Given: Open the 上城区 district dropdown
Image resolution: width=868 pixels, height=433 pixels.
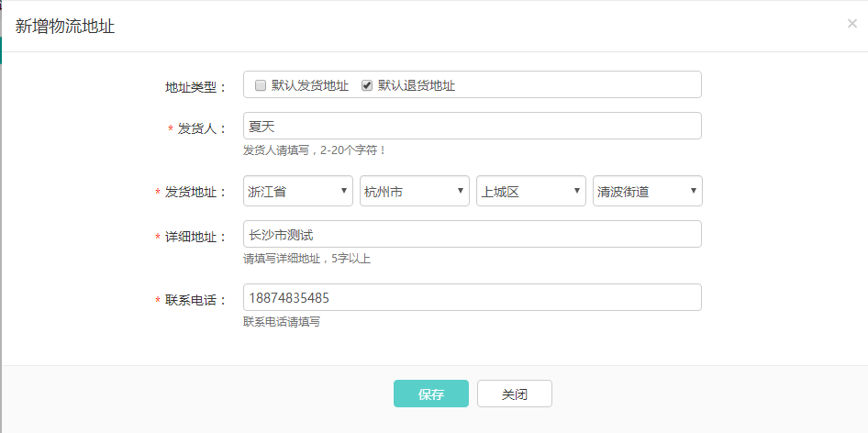Looking at the screenshot, I should coord(531,191).
